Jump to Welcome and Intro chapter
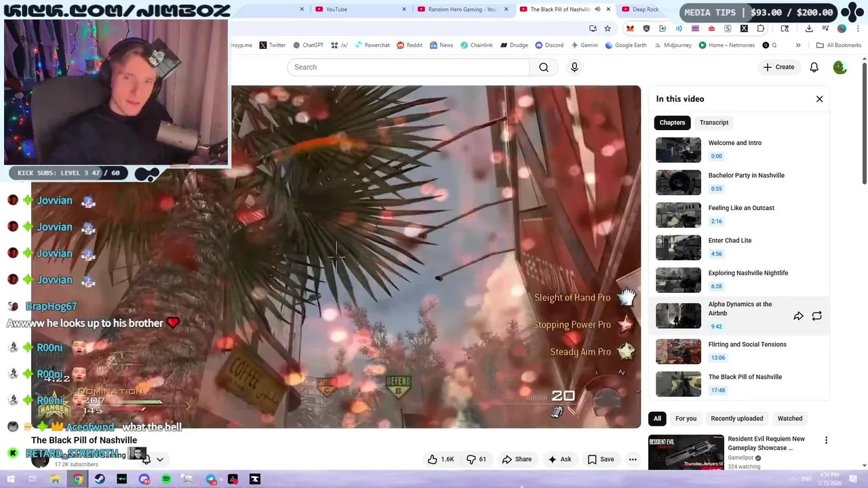 (739, 150)
